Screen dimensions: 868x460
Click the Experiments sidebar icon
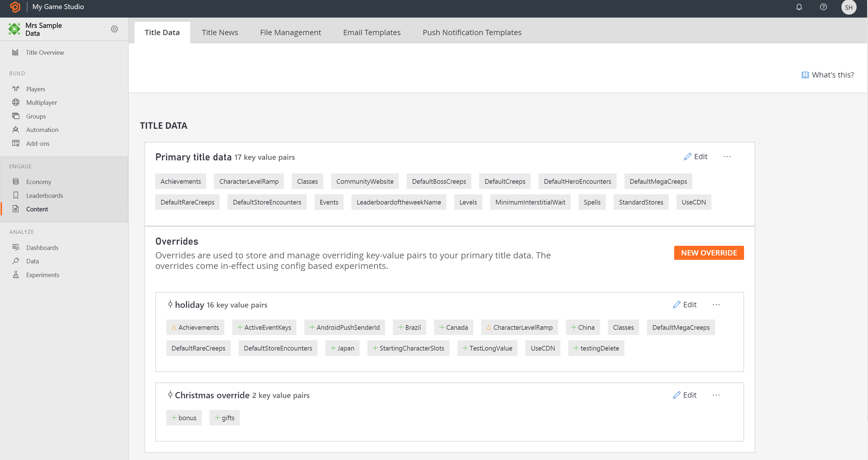tap(15, 274)
